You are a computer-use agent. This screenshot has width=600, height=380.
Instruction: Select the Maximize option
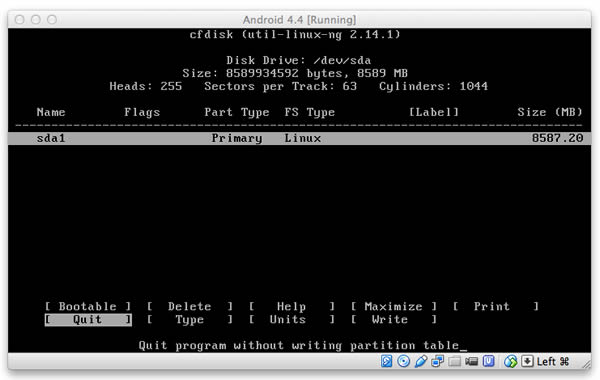(x=393, y=306)
